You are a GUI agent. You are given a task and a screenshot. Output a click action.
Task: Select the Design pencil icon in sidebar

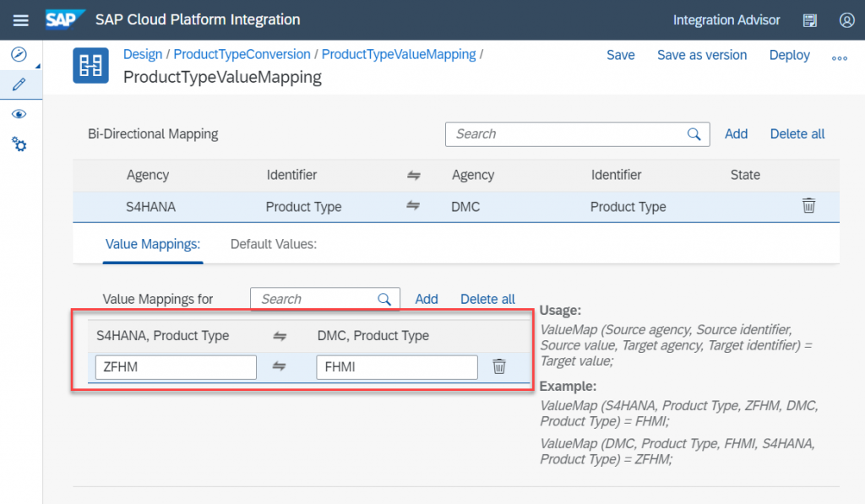click(x=19, y=84)
